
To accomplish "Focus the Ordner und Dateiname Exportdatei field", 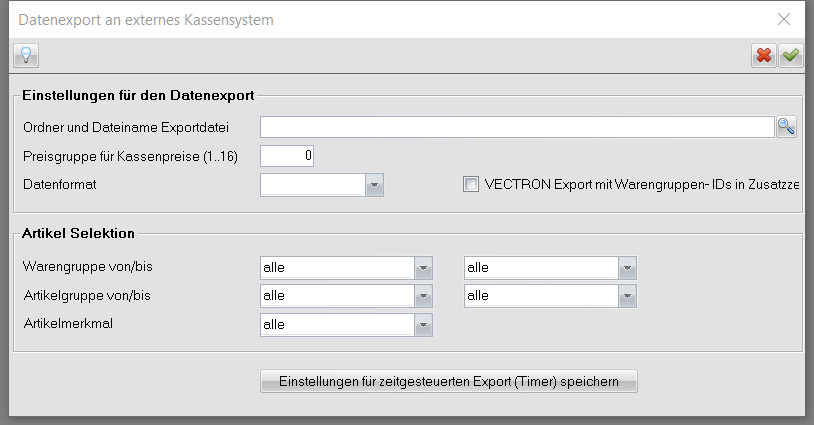I will point(517,127).
